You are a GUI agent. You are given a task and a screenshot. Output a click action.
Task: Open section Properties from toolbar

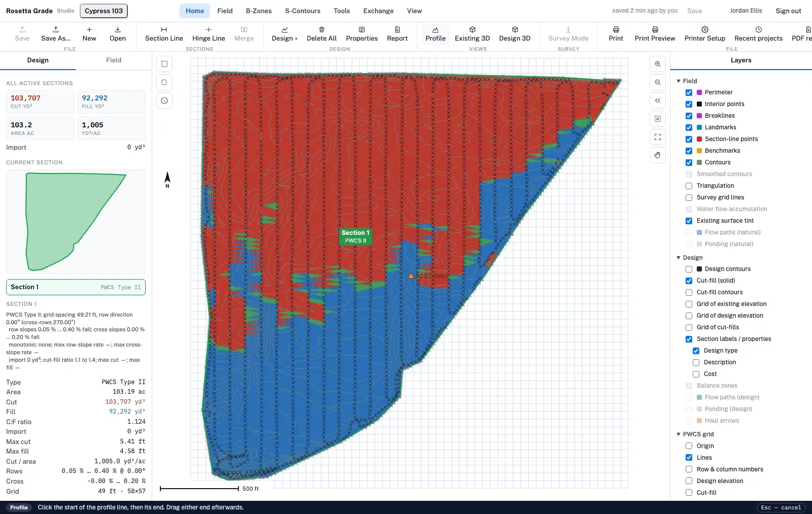(362, 34)
